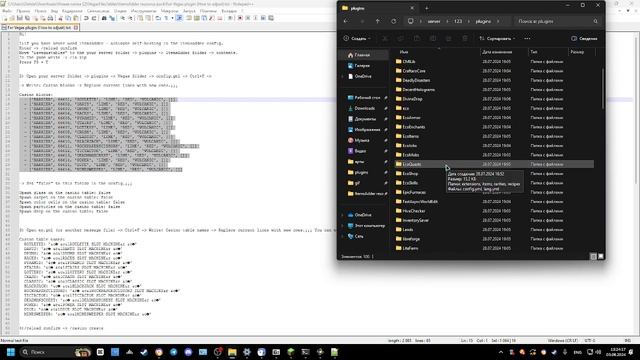This screenshot has width=640, height=360.
Task: Open Notepad++ File (Файл) menu
Action: point(7,11)
